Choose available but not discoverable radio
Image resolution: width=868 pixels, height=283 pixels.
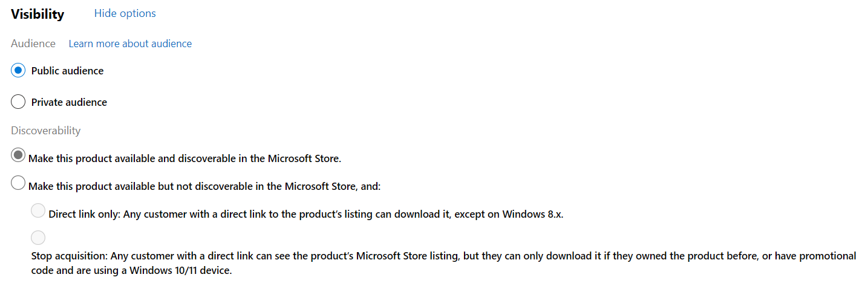[18, 183]
